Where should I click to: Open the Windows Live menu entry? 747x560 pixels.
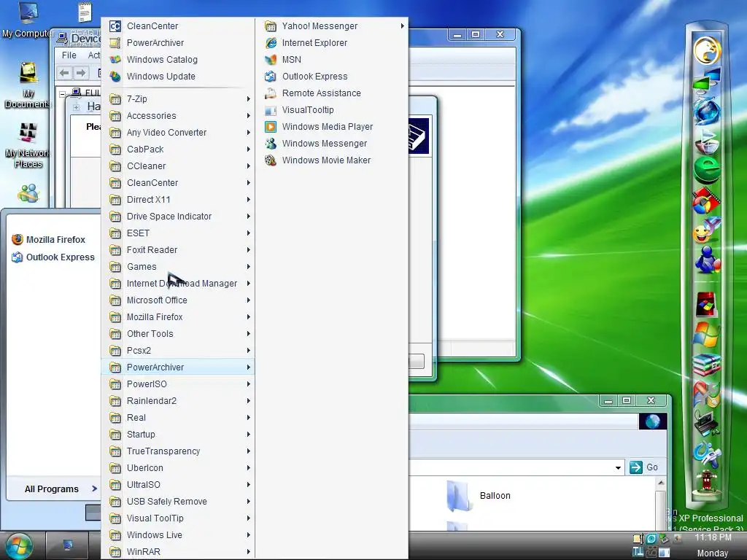178,534
